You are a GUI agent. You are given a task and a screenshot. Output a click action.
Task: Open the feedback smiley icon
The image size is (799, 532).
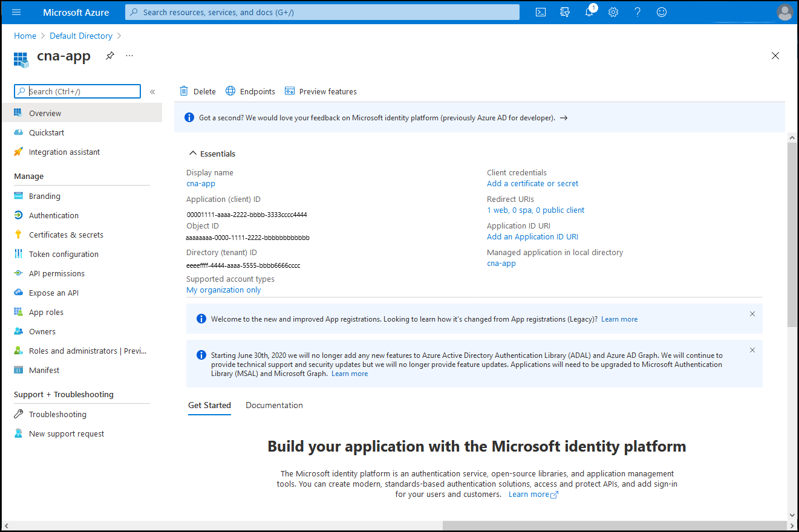pyautogui.click(x=662, y=12)
